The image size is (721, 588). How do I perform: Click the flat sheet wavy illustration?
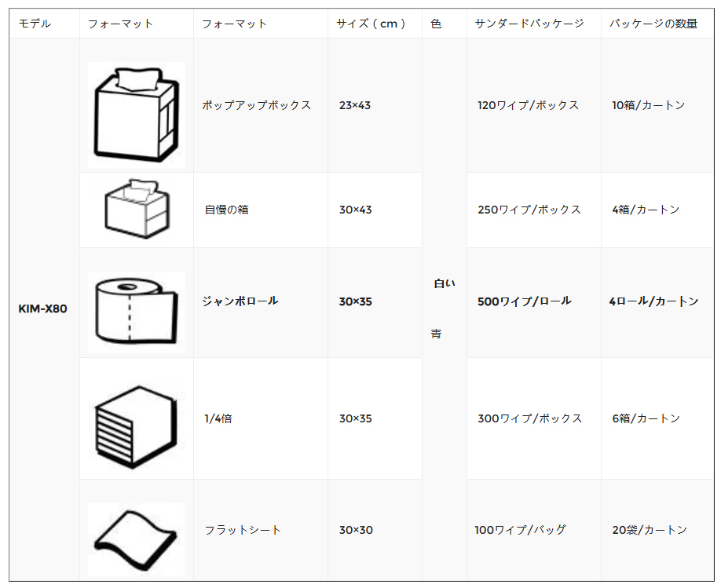(137, 539)
